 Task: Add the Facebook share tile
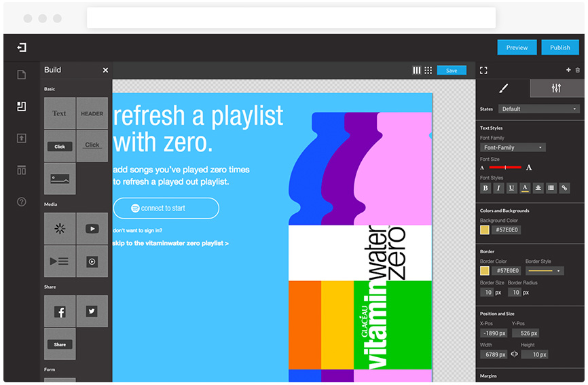60,311
